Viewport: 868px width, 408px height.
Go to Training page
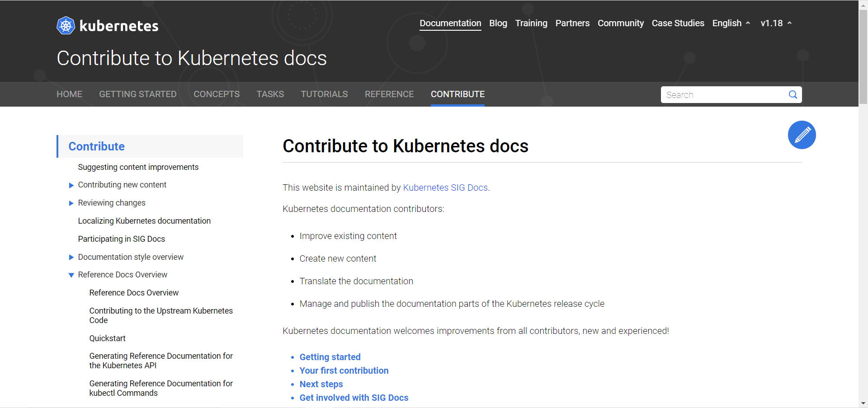tap(531, 23)
